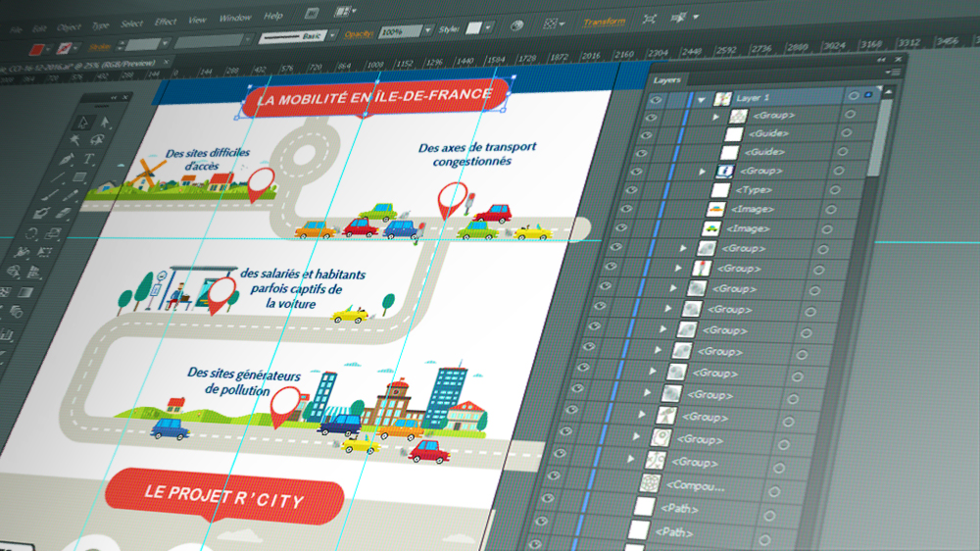Click the target circle for Layer 1

click(x=854, y=96)
